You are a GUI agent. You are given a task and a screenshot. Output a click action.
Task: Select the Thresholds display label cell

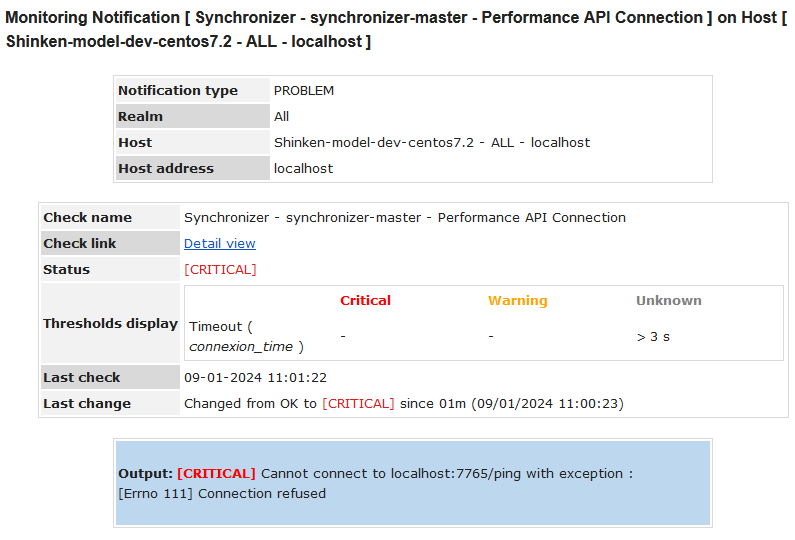110,323
